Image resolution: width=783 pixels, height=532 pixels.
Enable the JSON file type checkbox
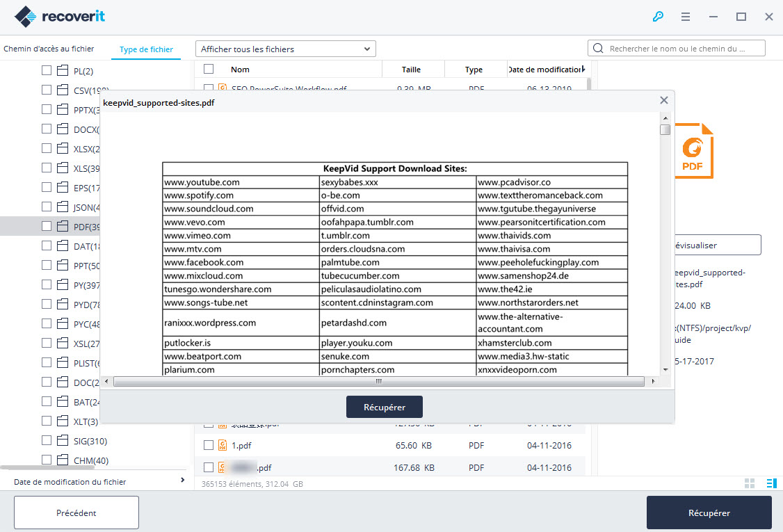pos(47,207)
